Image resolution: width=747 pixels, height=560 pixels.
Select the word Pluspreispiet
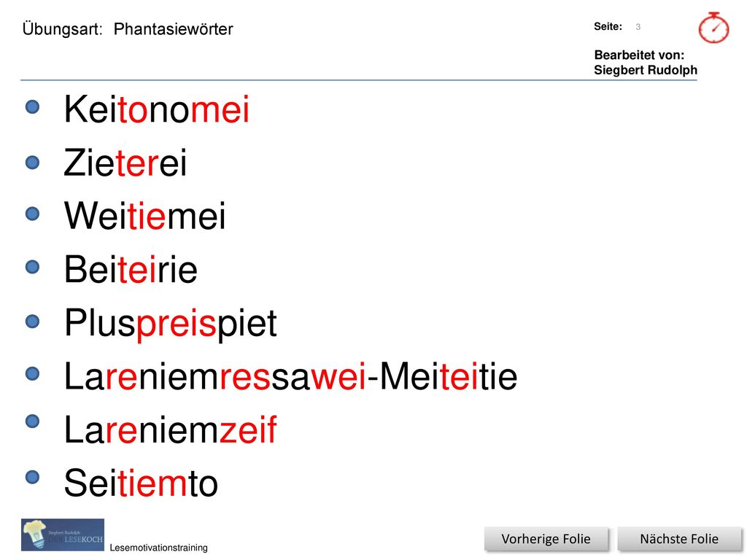[171, 324]
